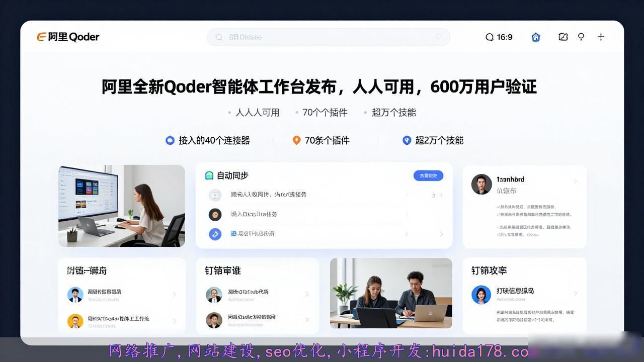Click the 超万个技能 bullet text

click(394, 113)
